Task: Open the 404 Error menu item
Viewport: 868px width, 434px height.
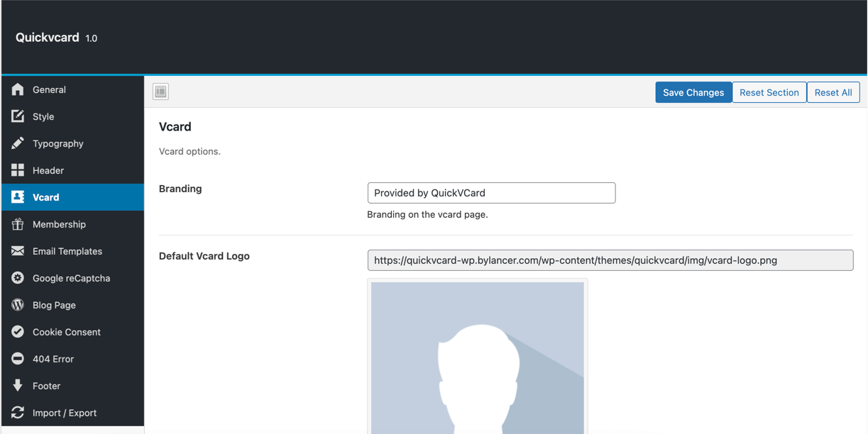Action: tap(53, 359)
